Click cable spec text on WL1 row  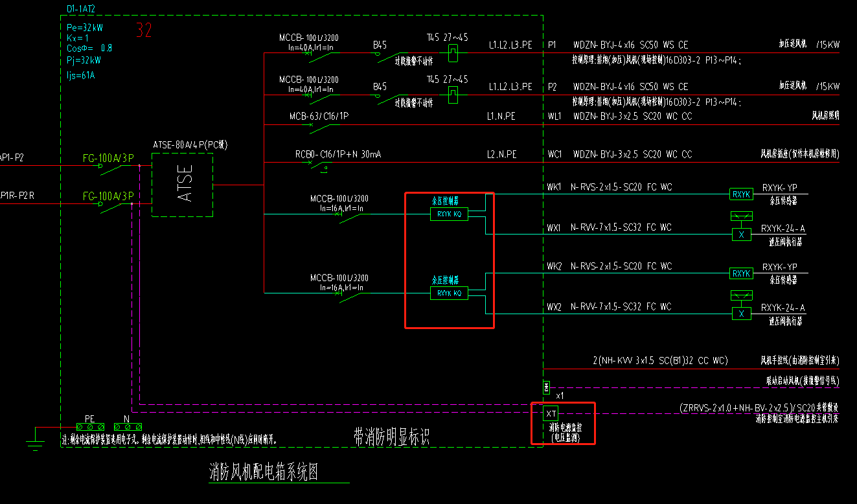(x=633, y=116)
